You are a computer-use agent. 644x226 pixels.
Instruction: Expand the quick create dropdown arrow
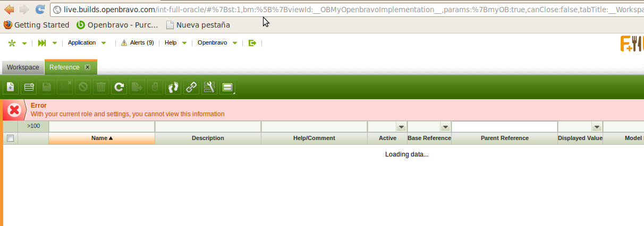(x=24, y=44)
